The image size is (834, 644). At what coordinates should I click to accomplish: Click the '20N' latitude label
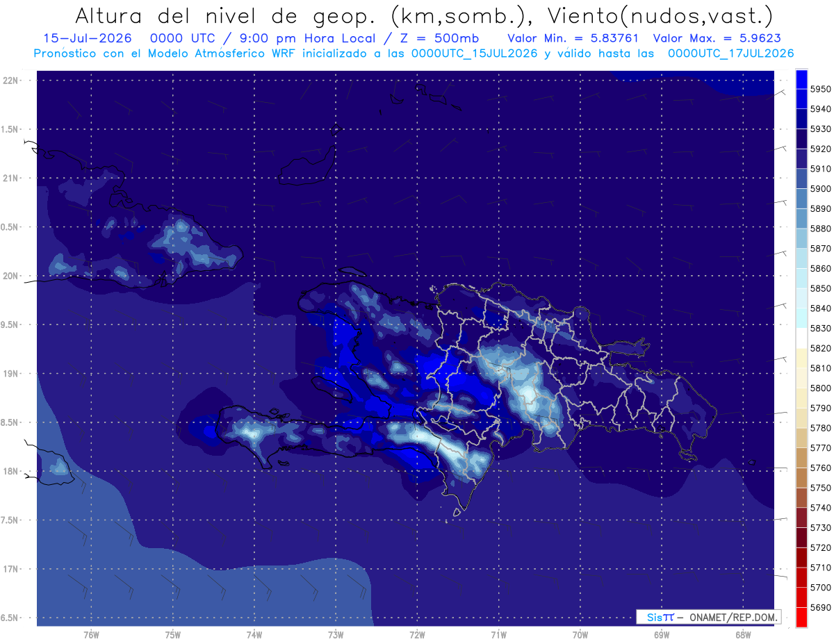(10, 276)
